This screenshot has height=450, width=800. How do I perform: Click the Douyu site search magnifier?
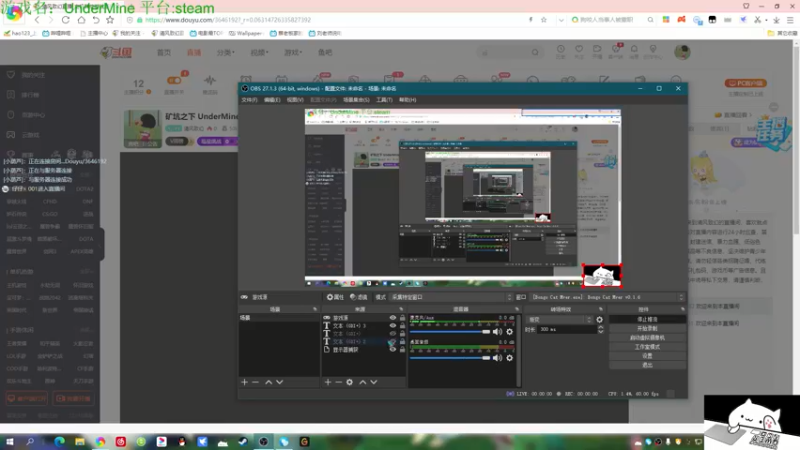(x=535, y=52)
